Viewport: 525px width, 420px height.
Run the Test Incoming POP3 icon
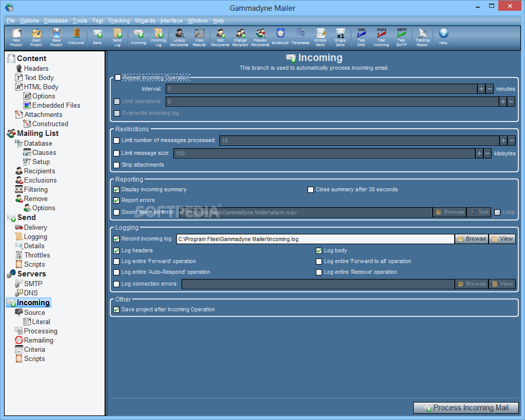(x=381, y=37)
